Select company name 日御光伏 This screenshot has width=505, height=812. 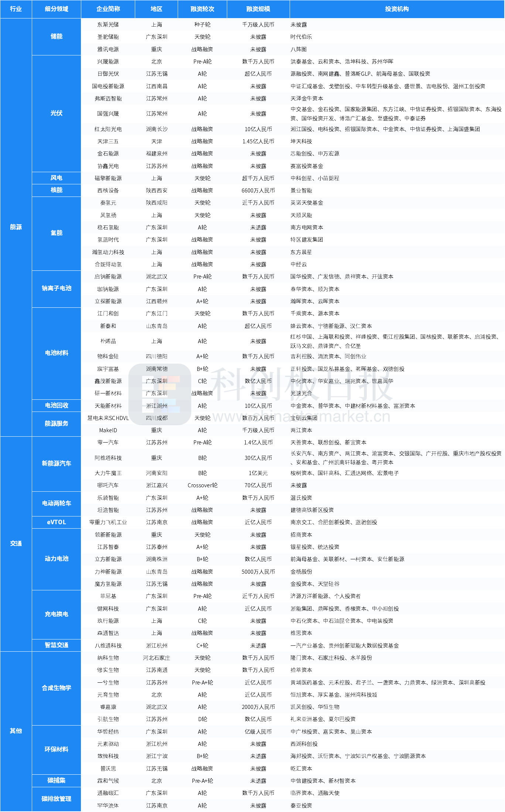[108, 74]
